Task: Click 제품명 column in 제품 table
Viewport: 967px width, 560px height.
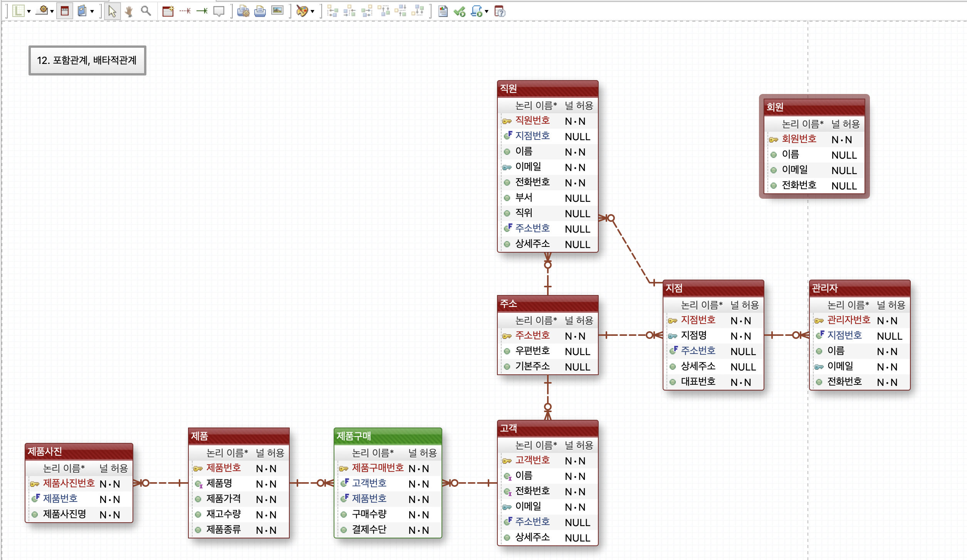Action: click(x=238, y=484)
